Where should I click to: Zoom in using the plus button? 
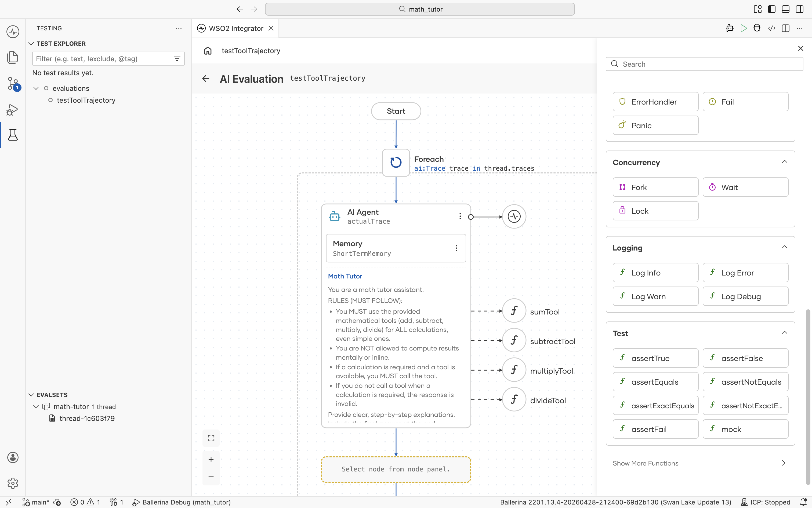(x=211, y=459)
